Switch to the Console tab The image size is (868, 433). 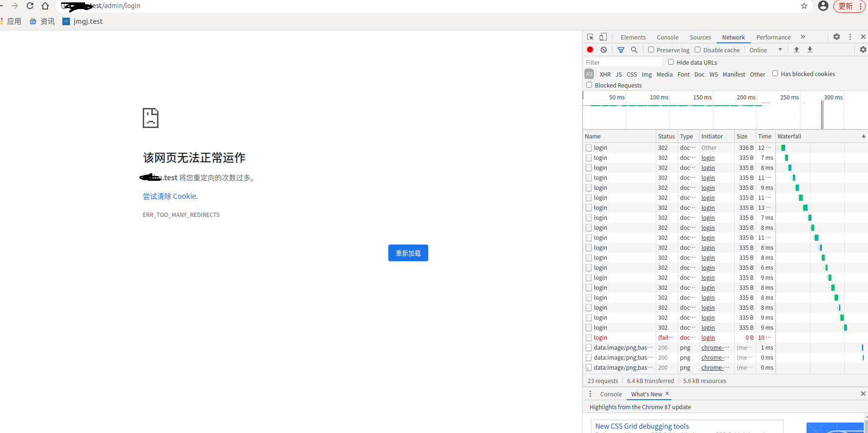pyautogui.click(x=667, y=38)
